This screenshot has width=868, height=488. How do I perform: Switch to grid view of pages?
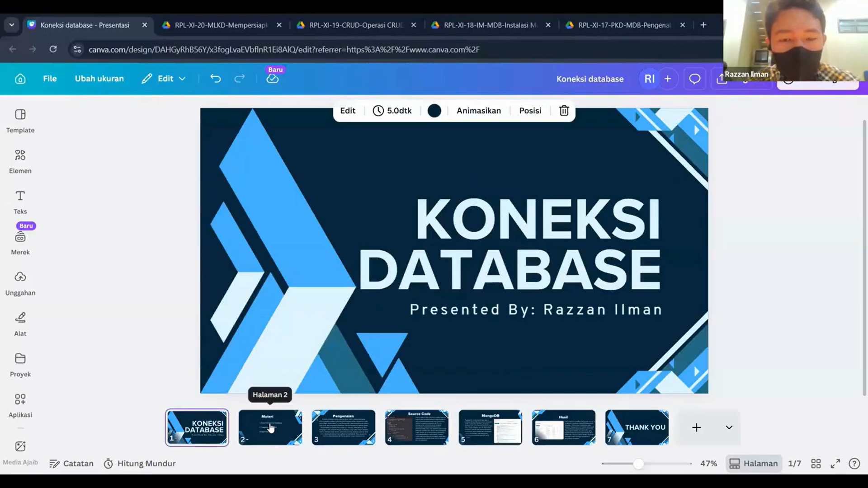click(x=816, y=464)
